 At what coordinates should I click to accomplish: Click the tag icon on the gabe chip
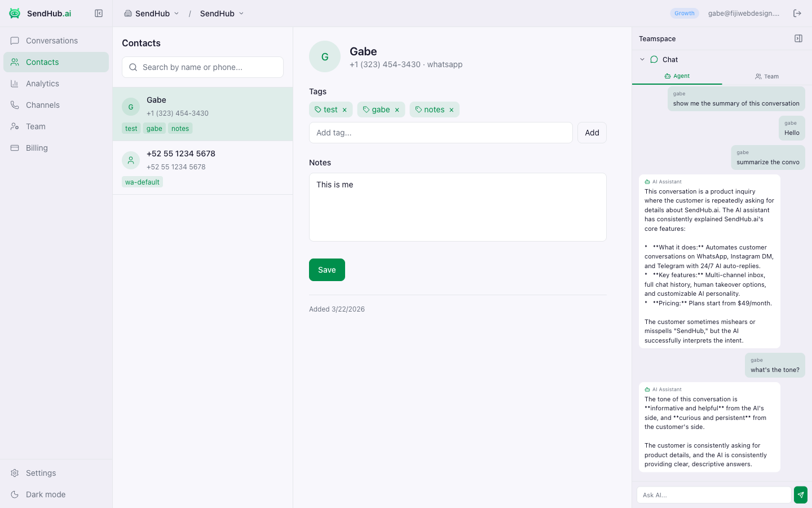[x=366, y=110]
